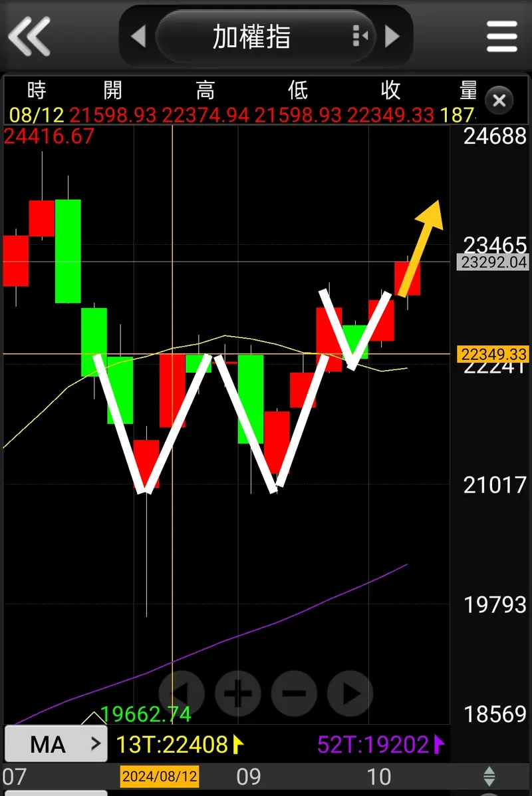
Task: Go to next symbol with right arrow
Action: [392, 36]
